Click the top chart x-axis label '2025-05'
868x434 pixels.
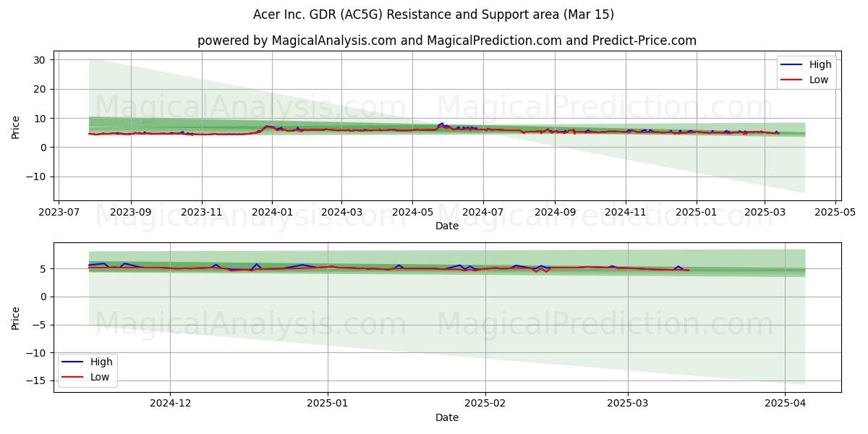click(x=835, y=213)
